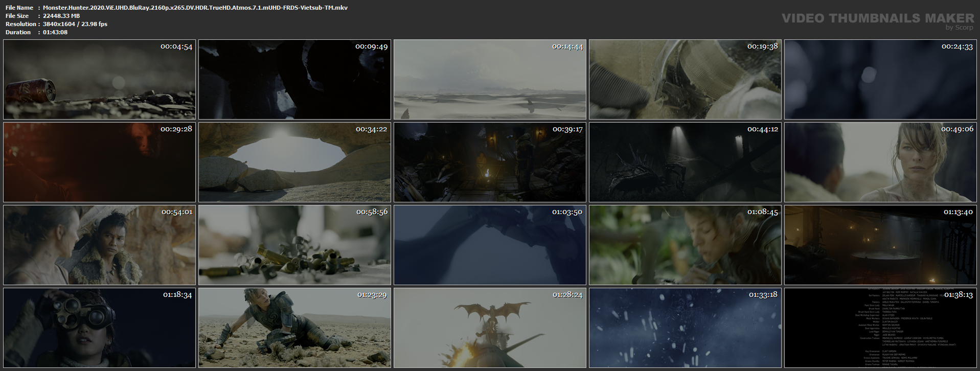Click the 'File Name' label in header

(19, 8)
